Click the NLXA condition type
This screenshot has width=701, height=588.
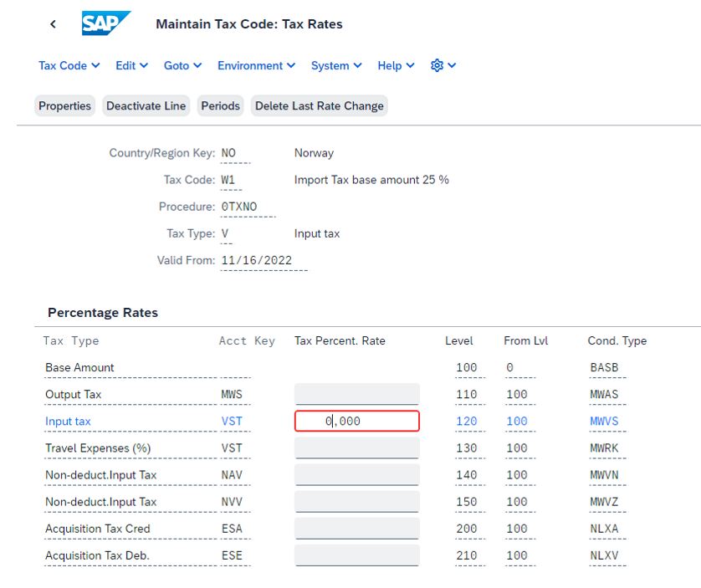604,529
